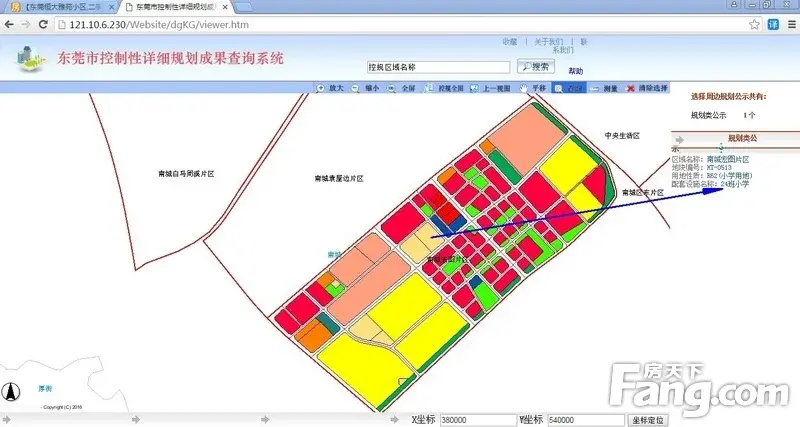Screen dimensions: 800x427
Task: Go forward in browser history
Action: point(26,24)
